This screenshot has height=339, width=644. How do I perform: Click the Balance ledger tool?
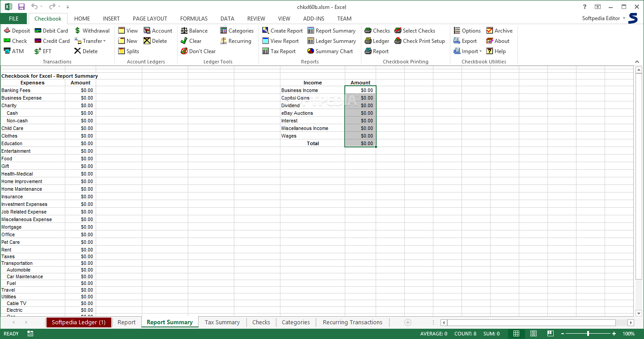point(194,31)
